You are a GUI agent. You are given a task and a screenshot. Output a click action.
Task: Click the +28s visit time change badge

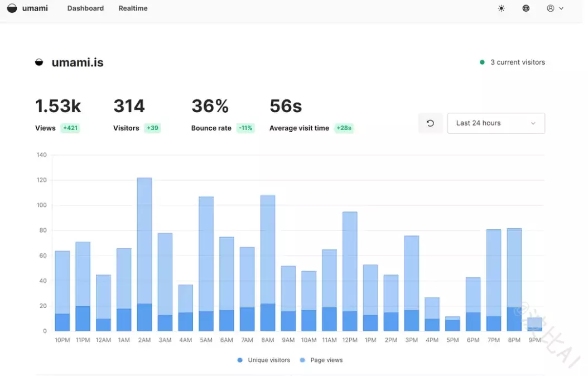(344, 128)
